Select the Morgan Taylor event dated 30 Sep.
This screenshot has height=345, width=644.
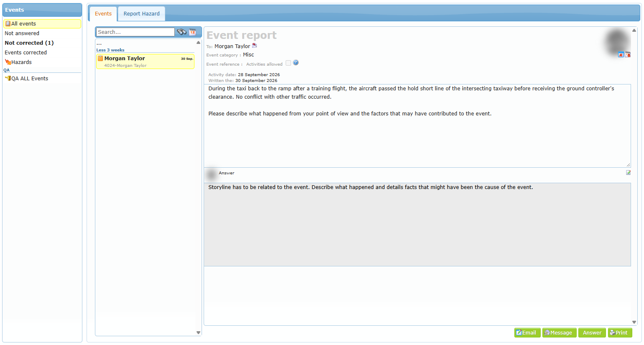tap(145, 61)
